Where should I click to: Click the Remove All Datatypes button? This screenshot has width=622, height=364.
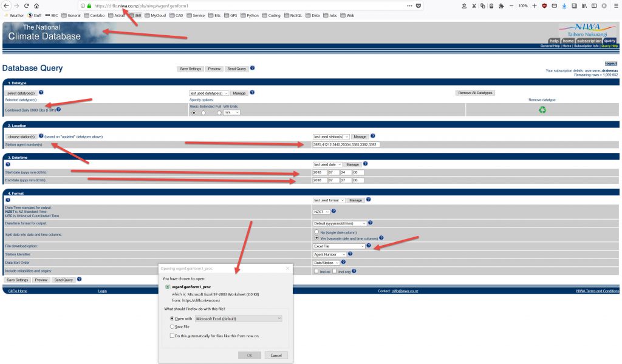(x=475, y=93)
